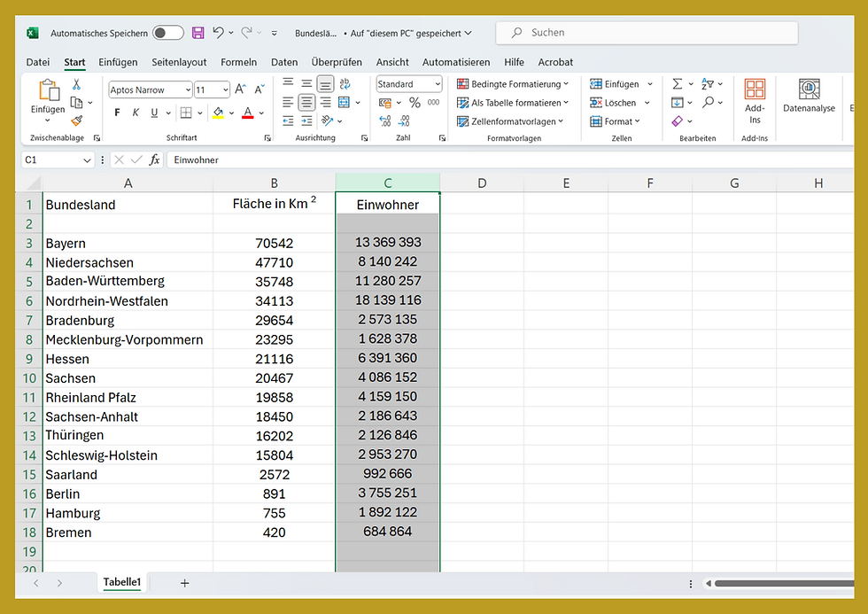This screenshot has height=614, width=868.
Task: Open the accounting number format dropdown arrow
Action: tap(399, 103)
